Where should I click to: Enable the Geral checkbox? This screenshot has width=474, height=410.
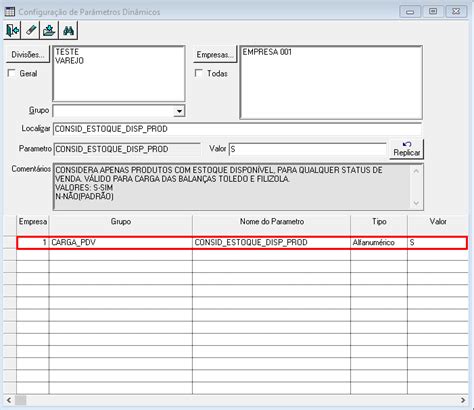click(12, 73)
